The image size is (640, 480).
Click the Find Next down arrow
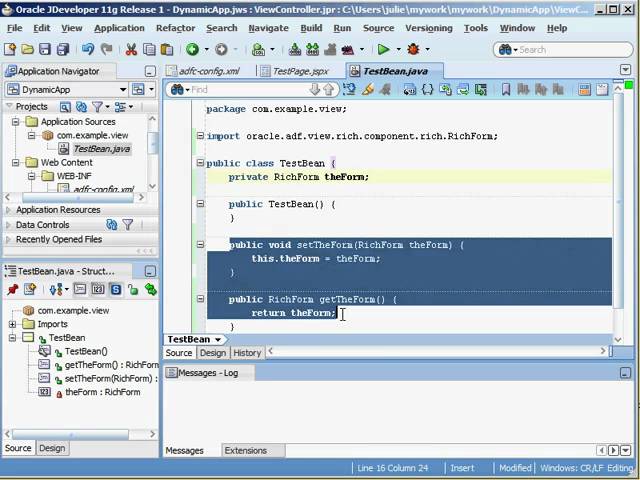[x=314, y=89]
